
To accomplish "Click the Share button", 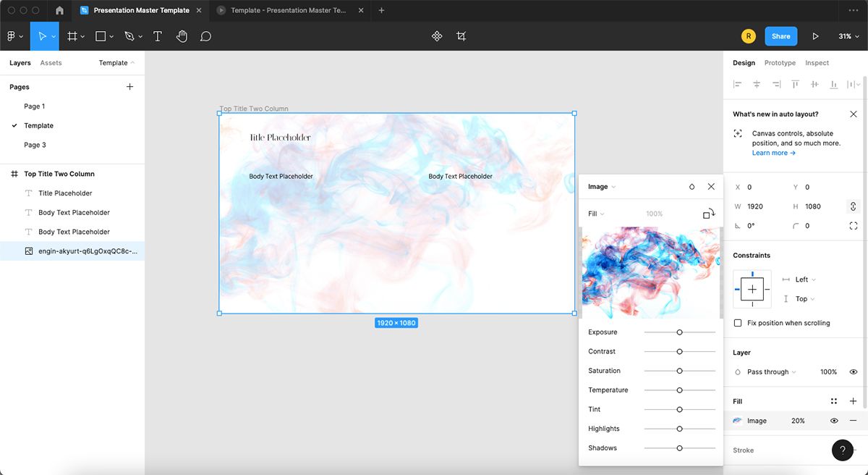I will [x=780, y=35].
